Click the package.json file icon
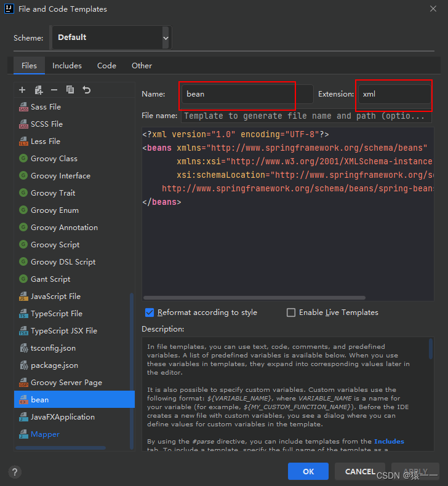This screenshot has height=486, width=448. (24, 365)
